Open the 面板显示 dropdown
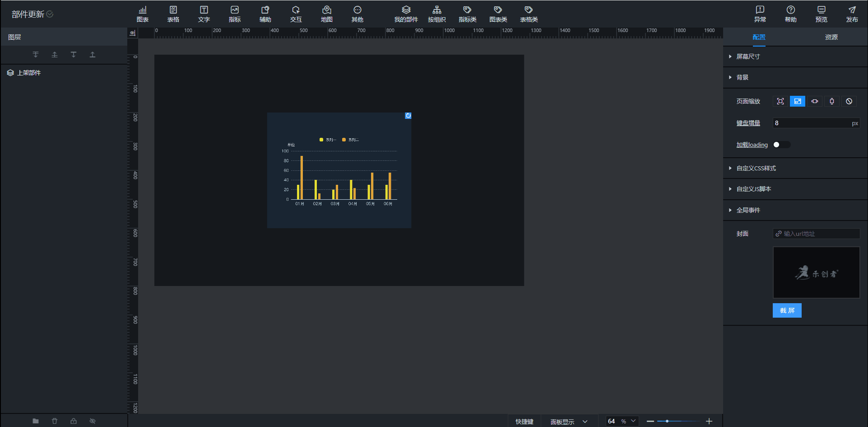Viewport: 868px width, 427px height. pyautogui.click(x=568, y=422)
